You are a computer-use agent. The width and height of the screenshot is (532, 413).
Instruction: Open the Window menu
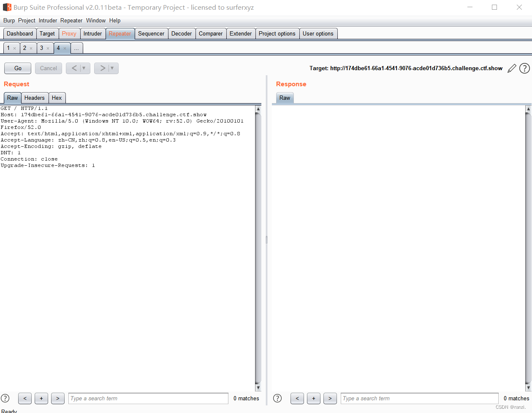coord(96,20)
